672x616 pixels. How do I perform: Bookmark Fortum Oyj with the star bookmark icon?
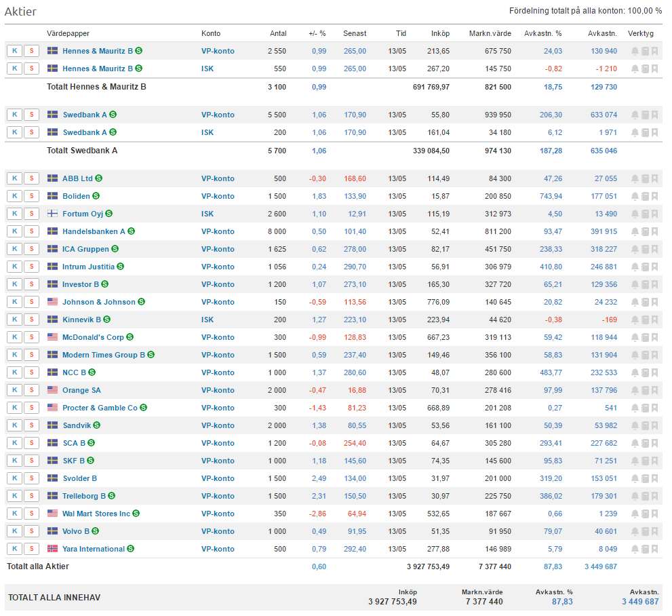(655, 214)
